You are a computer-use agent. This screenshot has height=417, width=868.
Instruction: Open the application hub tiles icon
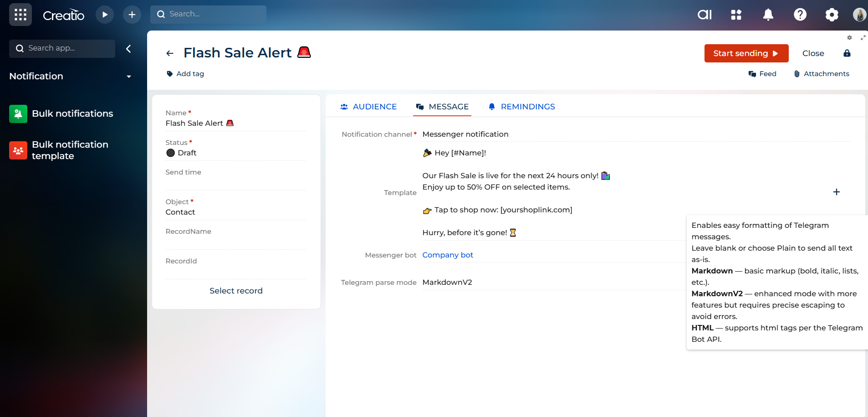(736, 15)
